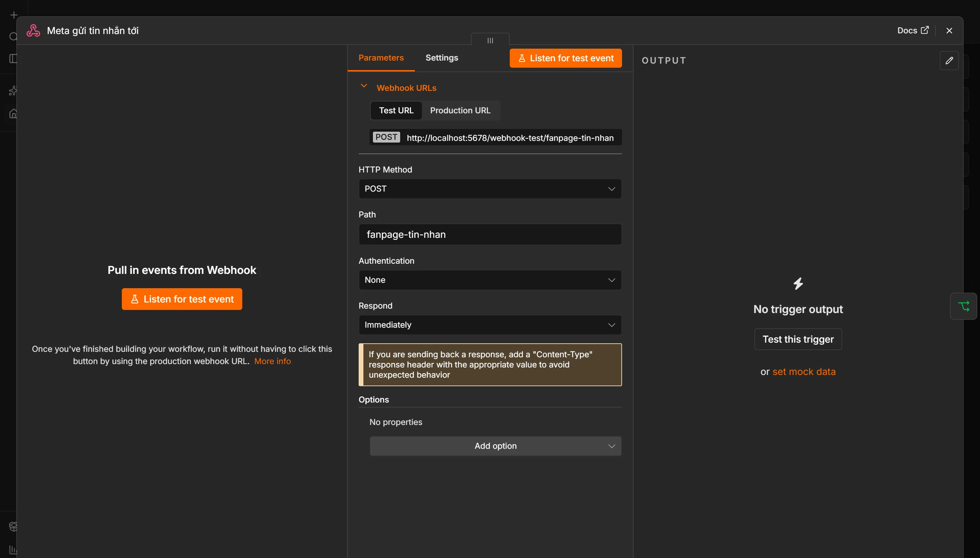Select the Test URL tab
The image size is (980, 558).
click(x=396, y=110)
